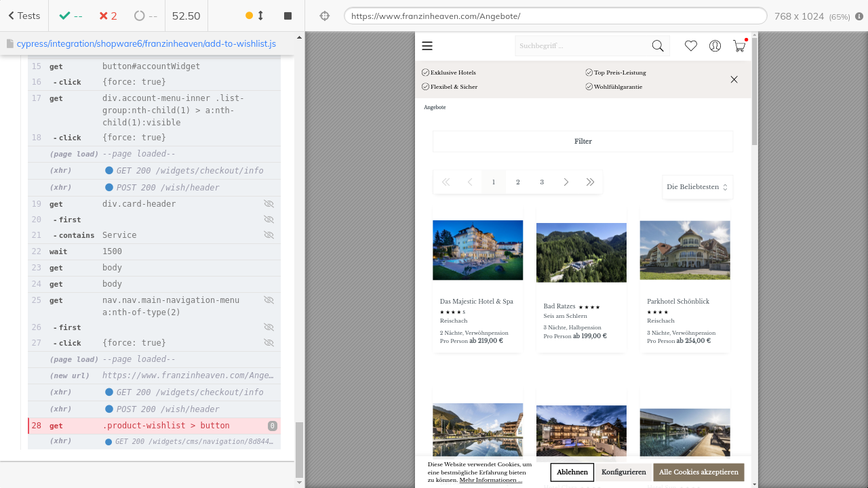Click the Suchbegriff search input field
868x488 pixels.
click(580, 46)
